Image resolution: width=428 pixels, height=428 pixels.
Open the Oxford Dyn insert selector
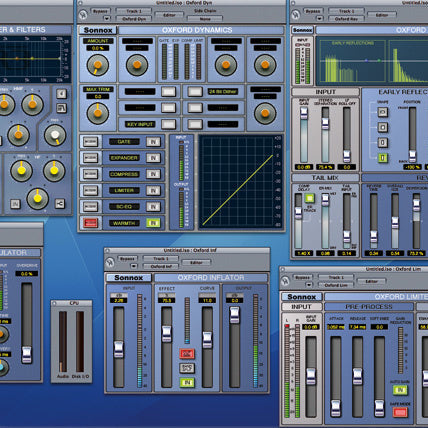[133, 19]
